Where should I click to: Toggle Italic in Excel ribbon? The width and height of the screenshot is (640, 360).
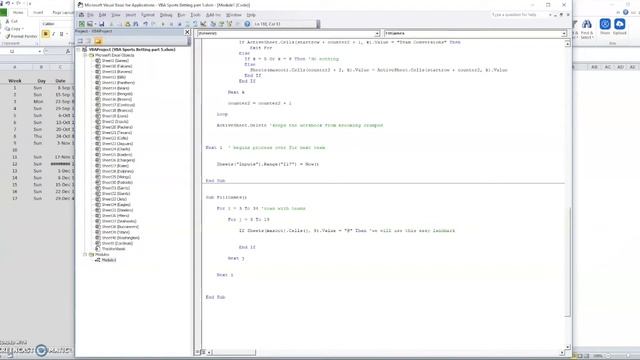click(x=53, y=34)
